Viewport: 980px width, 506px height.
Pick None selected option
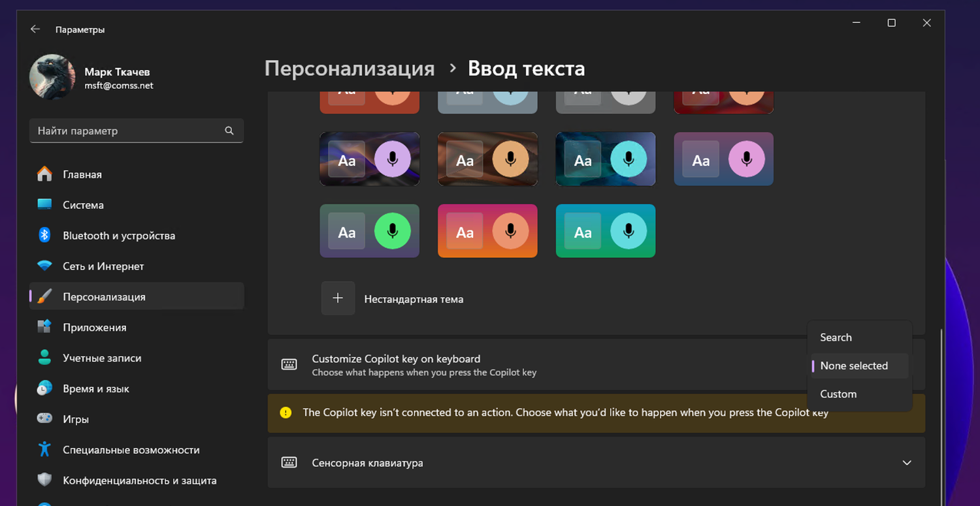(x=853, y=366)
